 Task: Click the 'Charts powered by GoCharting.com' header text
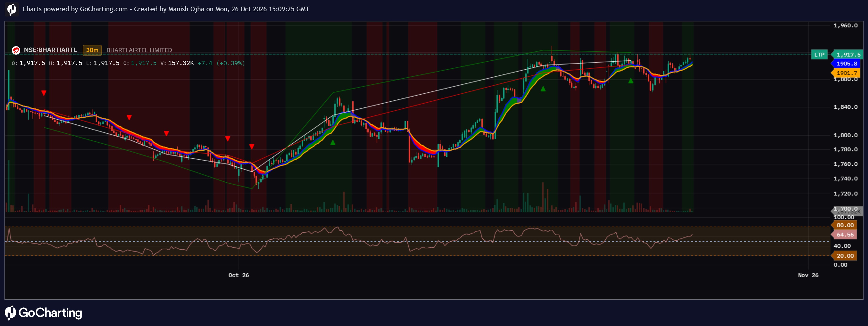click(75, 9)
